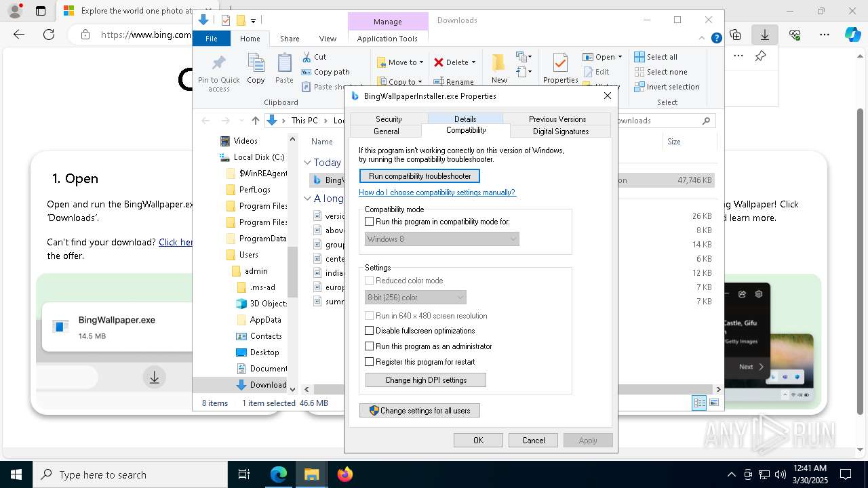The width and height of the screenshot is (868, 488).
Task: Open Task View on taskbar
Action: pyautogui.click(x=244, y=474)
